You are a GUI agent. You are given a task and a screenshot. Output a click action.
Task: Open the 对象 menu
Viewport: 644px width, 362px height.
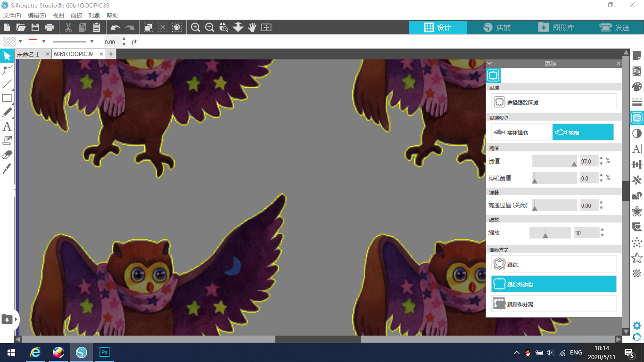pos(94,15)
